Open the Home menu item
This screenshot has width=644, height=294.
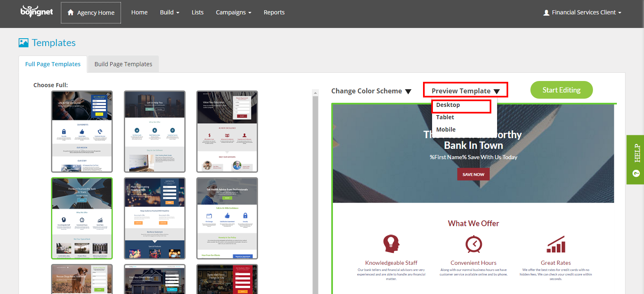point(139,12)
